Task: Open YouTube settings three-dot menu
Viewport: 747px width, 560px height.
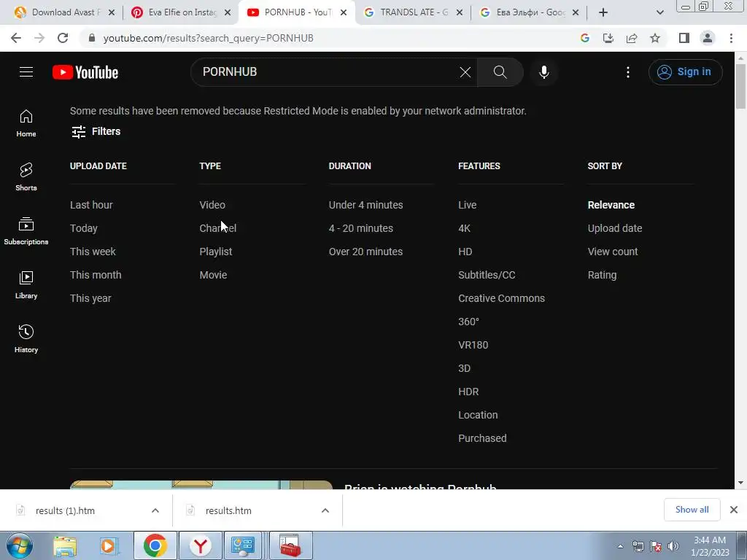Action: pyautogui.click(x=628, y=72)
